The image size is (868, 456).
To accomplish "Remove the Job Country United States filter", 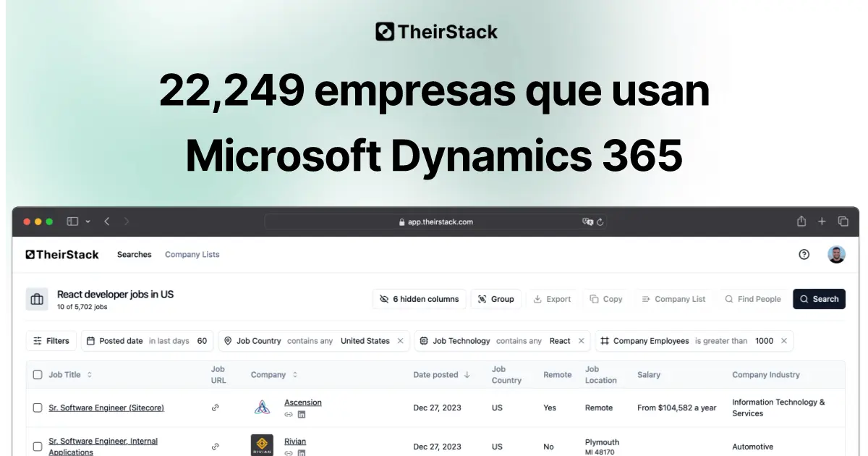I will 400,341.
